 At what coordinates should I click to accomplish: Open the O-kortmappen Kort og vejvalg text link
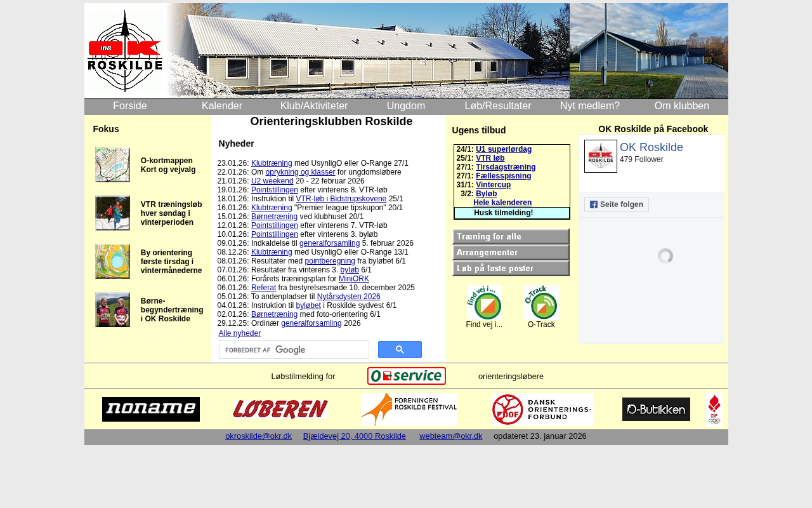coord(168,165)
